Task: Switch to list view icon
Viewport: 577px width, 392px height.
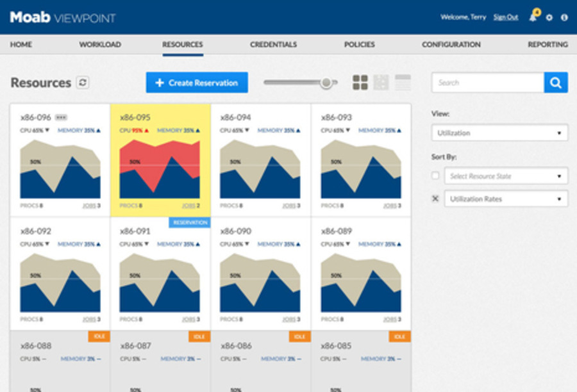Action: (x=403, y=83)
